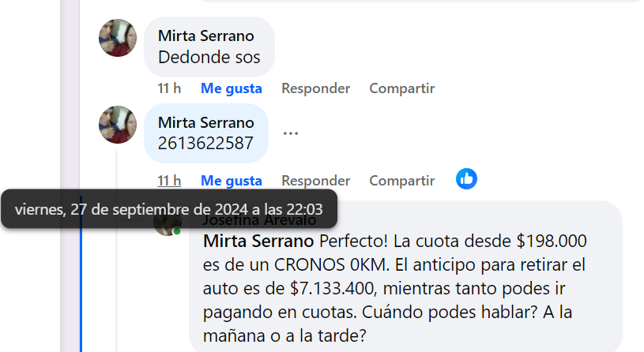Reply to the 'Dedonde sos' comment

tap(315, 88)
